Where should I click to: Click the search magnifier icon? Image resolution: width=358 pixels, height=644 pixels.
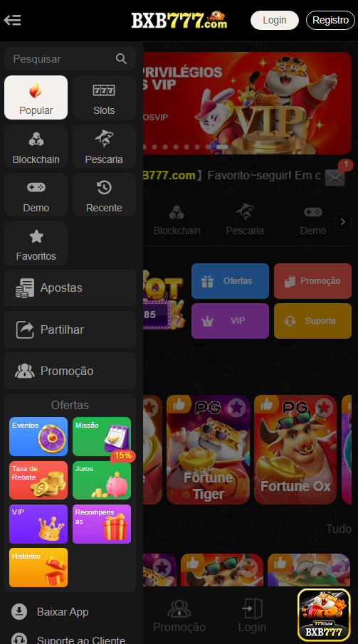(121, 59)
